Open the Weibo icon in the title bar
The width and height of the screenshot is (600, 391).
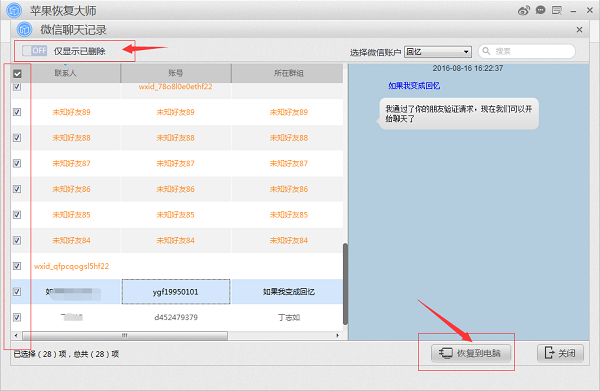(523, 10)
